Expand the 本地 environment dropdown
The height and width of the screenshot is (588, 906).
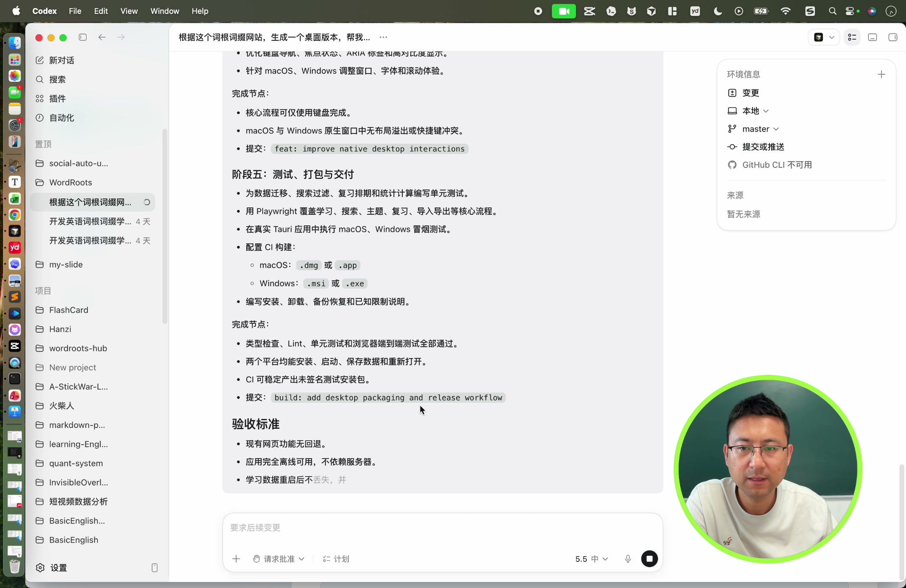click(748, 111)
